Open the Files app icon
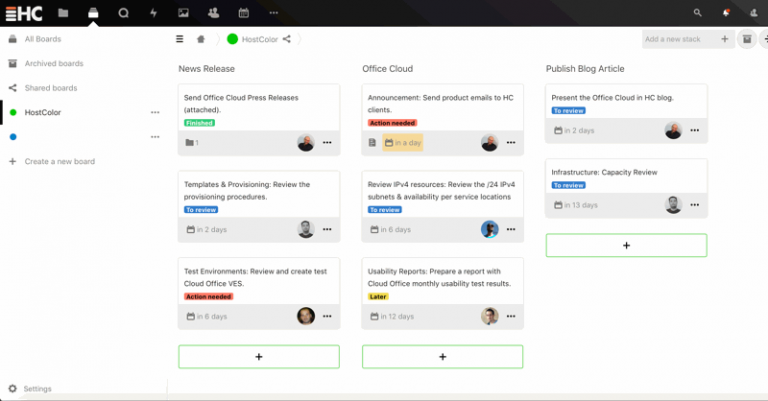Image resolution: width=768 pixels, height=401 pixels. pyautogui.click(x=63, y=13)
